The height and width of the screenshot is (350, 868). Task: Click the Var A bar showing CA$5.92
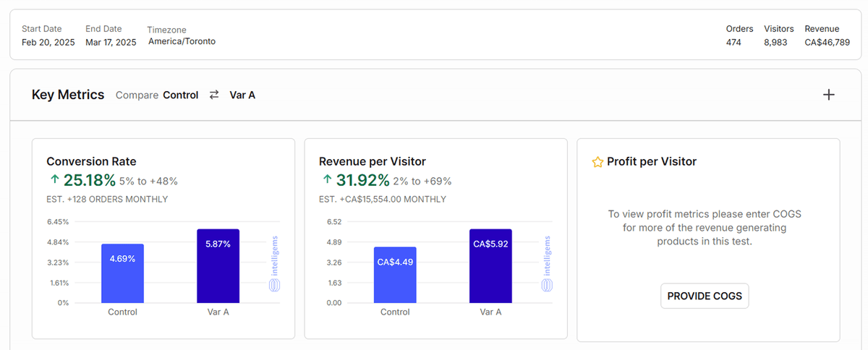(x=490, y=266)
